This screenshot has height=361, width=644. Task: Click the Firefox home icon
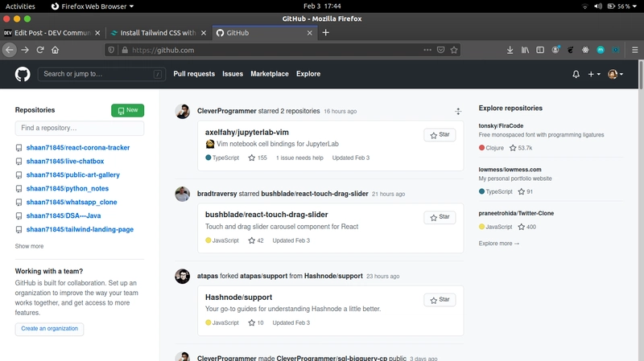pos(55,50)
